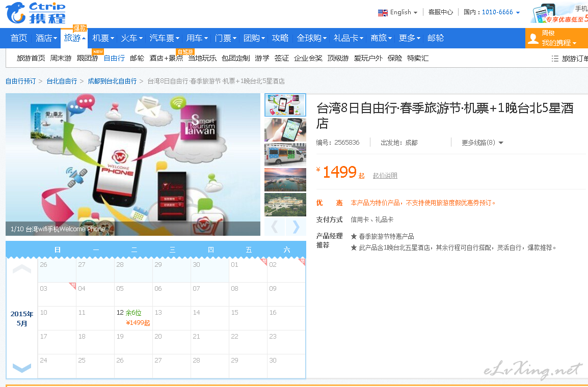The height and width of the screenshot is (387, 588).
Task: Open 旅游首页 in the sub navigation
Action: (x=31, y=59)
